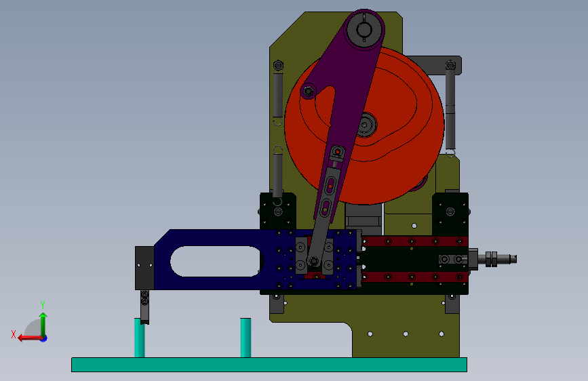Select the gray spring bracket at top right
The height and width of the screenshot is (381, 588).
pos(435,65)
